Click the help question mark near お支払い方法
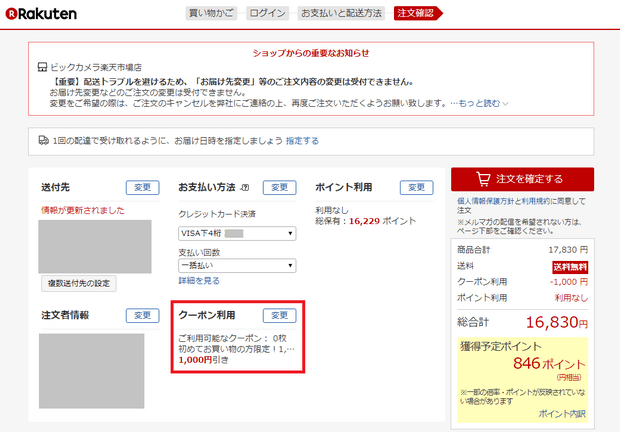Viewport: 620px width, 432px height. click(245, 188)
